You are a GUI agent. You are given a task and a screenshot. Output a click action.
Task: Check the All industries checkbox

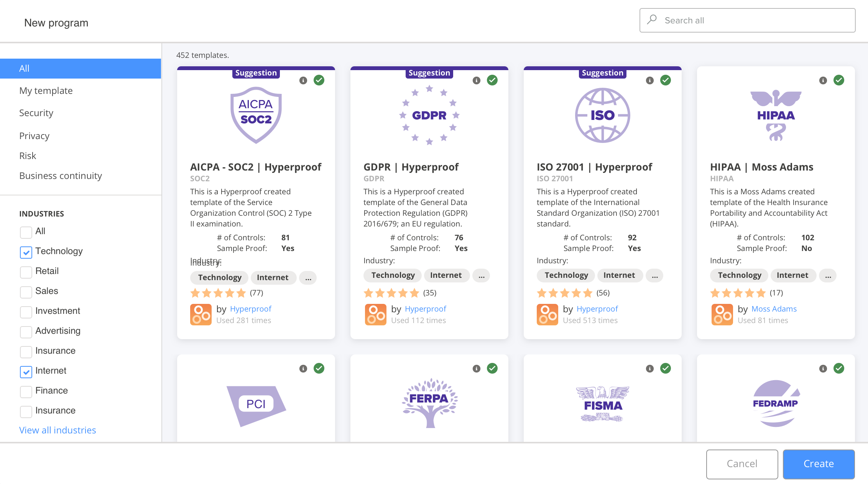[x=26, y=232]
